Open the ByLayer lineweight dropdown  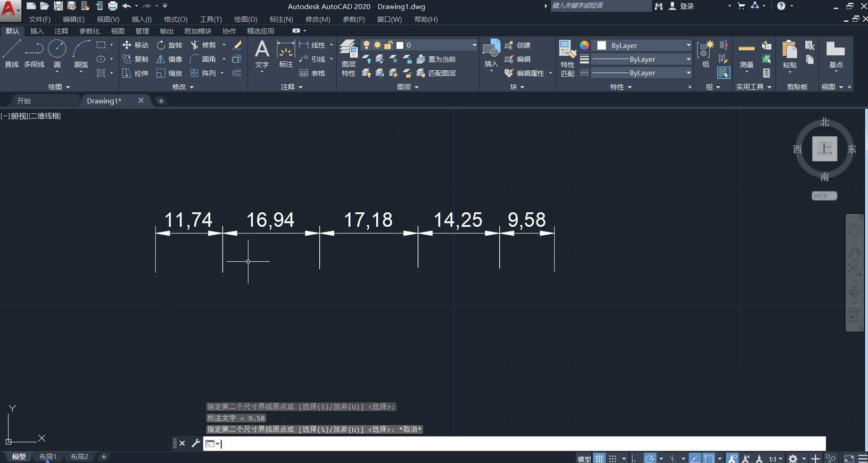tap(642, 59)
